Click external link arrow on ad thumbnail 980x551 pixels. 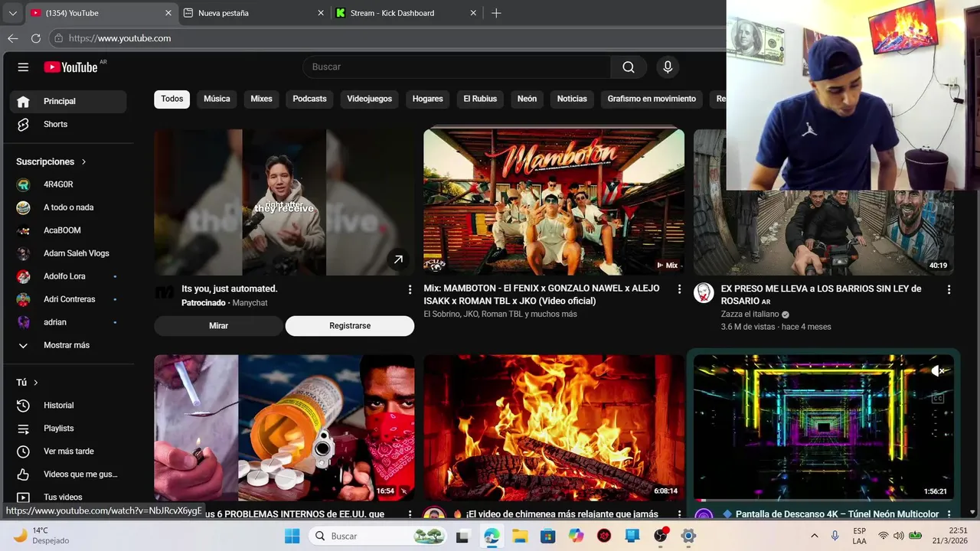(x=398, y=259)
